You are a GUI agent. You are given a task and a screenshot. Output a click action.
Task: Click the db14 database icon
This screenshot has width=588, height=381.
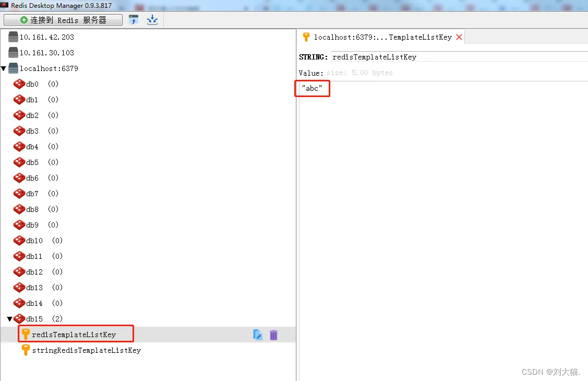coord(19,303)
